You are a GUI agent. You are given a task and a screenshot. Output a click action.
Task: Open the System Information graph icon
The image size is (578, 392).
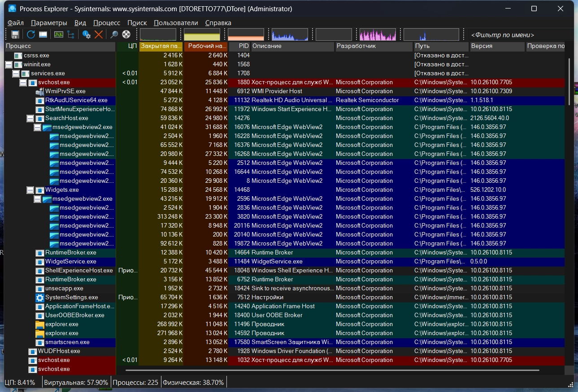[x=58, y=34]
